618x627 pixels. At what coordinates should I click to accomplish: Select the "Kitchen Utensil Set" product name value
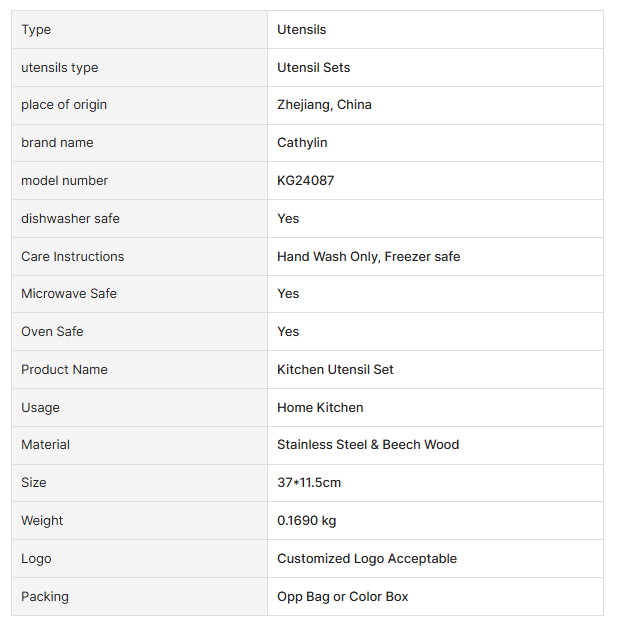335,370
